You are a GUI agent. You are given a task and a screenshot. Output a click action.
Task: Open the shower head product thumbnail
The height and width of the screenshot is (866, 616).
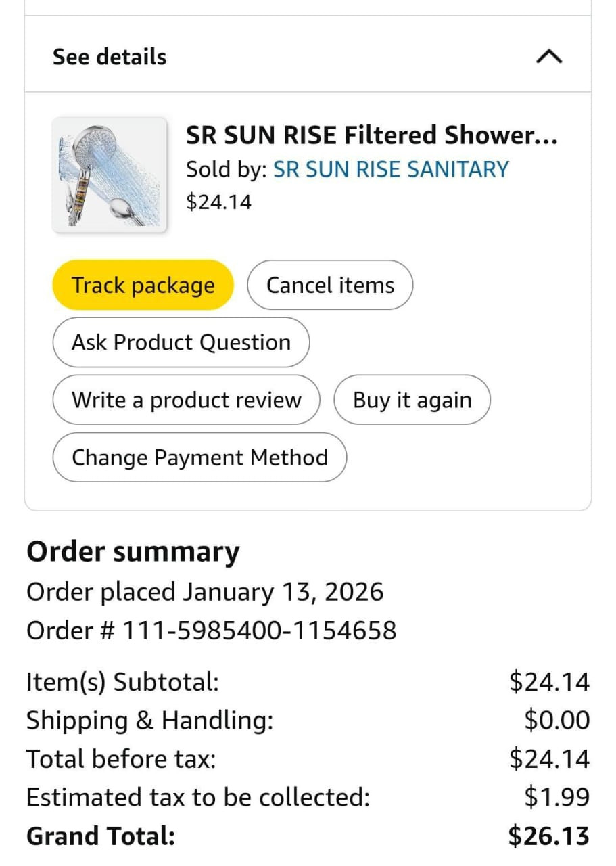click(x=110, y=175)
